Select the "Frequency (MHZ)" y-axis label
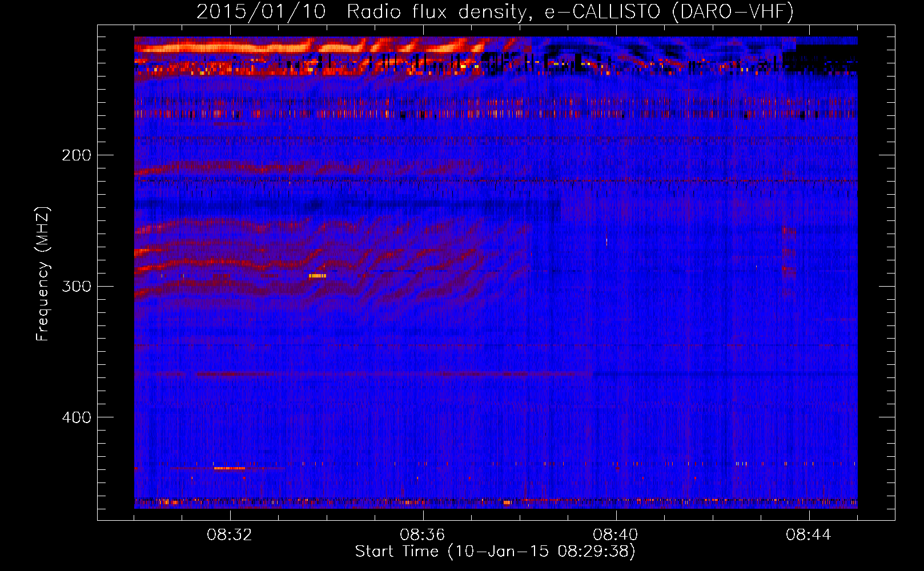Screen dimensions: 924x571 [43, 274]
